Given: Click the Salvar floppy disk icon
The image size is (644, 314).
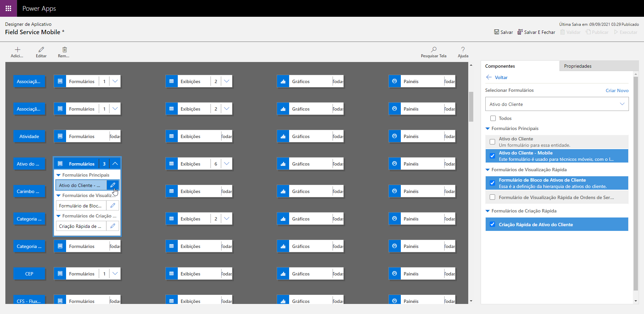Looking at the screenshot, I should (496, 32).
